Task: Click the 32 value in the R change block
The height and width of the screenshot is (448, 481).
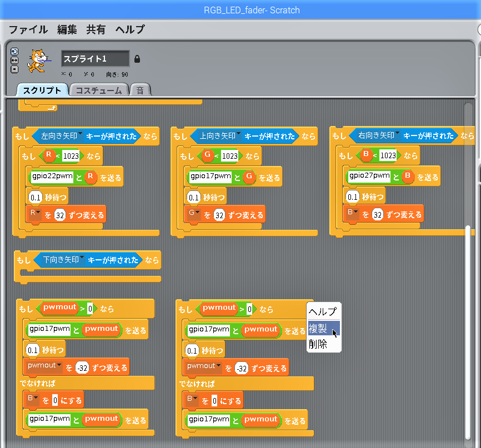Action: [x=60, y=215]
